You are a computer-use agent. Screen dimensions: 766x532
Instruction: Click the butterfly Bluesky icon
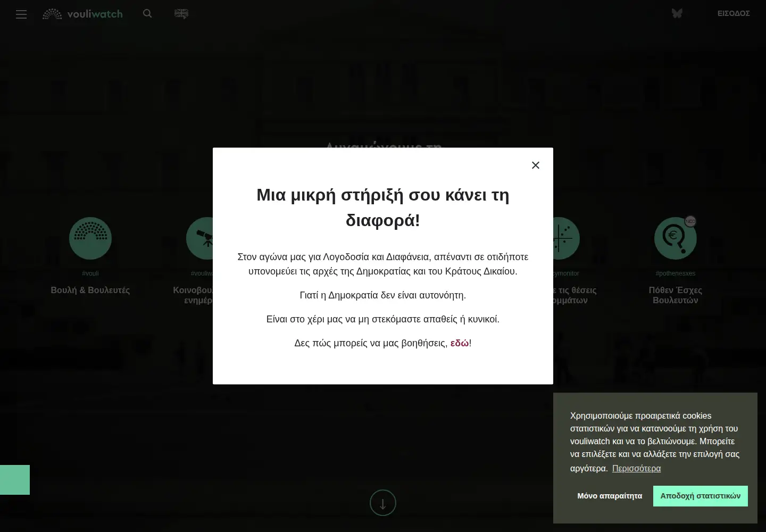677,13
